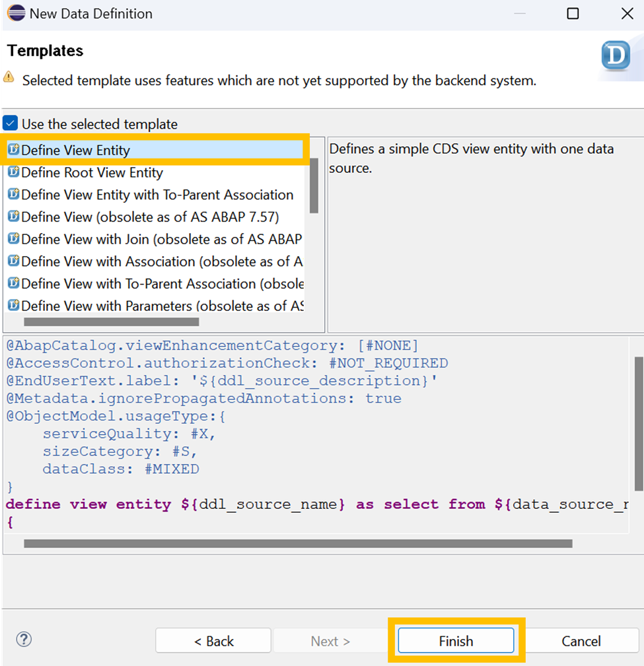Click icon beside Define View obsolete 7.57 template
This screenshot has height=666, width=644.
pyautogui.click(x=14, y=216)
